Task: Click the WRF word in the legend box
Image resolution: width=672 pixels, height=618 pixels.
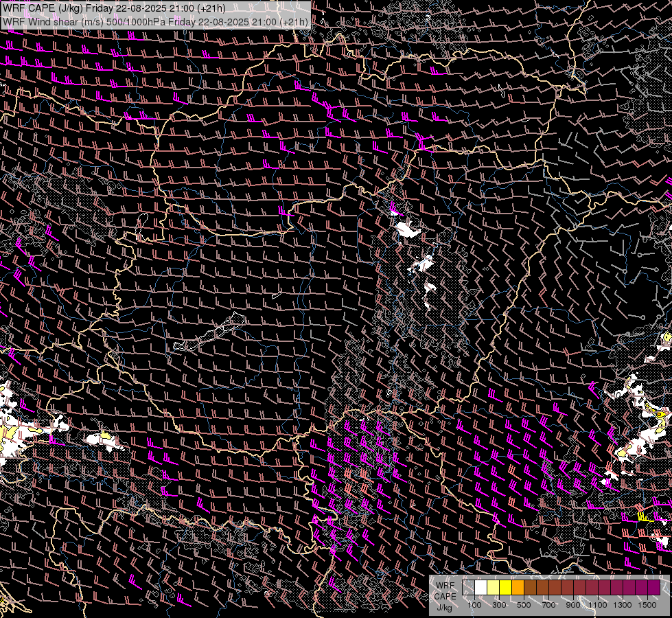Action: click(x=445, y=586)
